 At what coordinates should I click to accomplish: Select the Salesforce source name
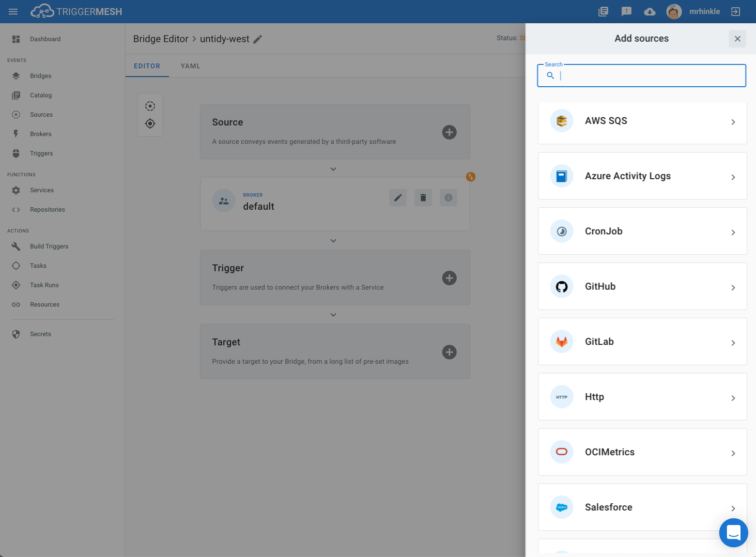click(609, 507)
